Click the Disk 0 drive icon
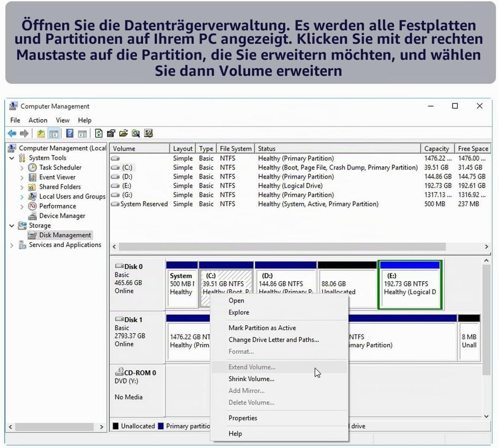 119,266
